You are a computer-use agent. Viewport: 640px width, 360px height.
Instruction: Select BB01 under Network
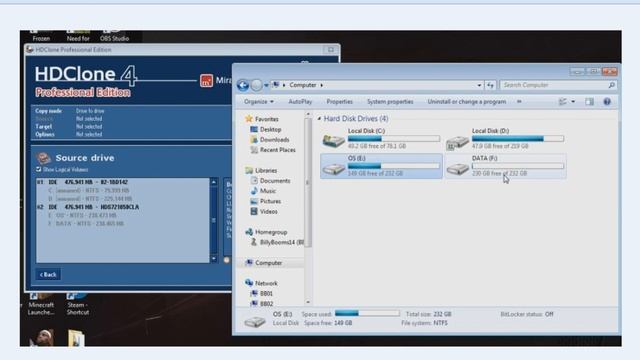266,293
